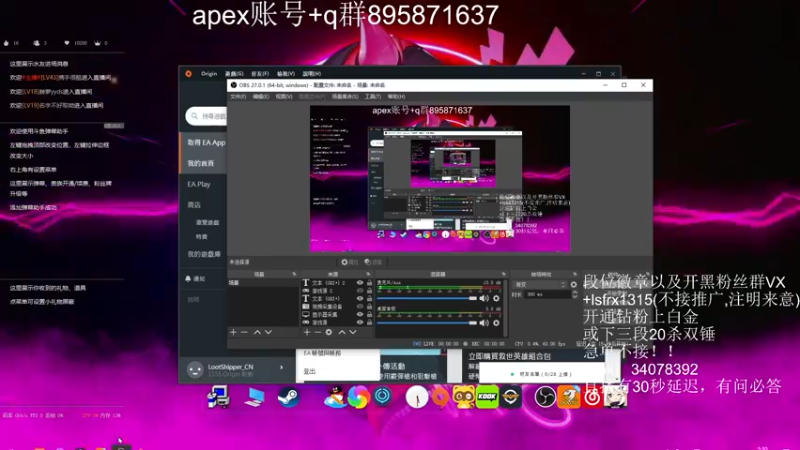Mute the Mic/Aux speaker icon
Image resolution: width=800 pixels, height=450 pixels.
(x=484, y=298)
